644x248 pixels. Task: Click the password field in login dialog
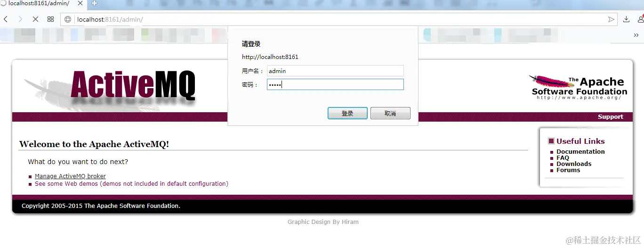pyautogui.click(x=335, y=84)
